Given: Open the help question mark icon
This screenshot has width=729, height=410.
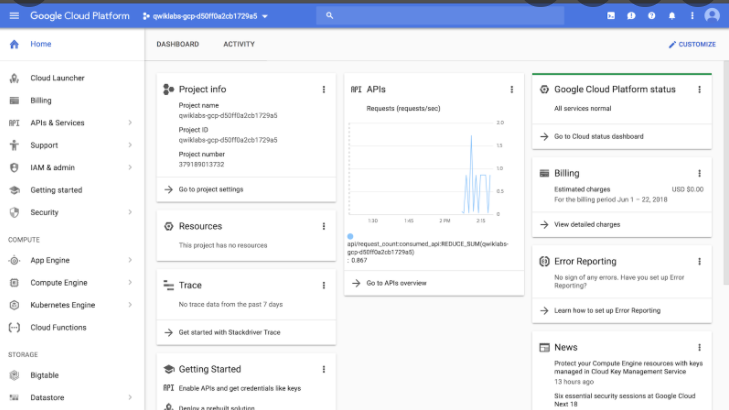Looking at the screenshot, I should pos(651,16).
